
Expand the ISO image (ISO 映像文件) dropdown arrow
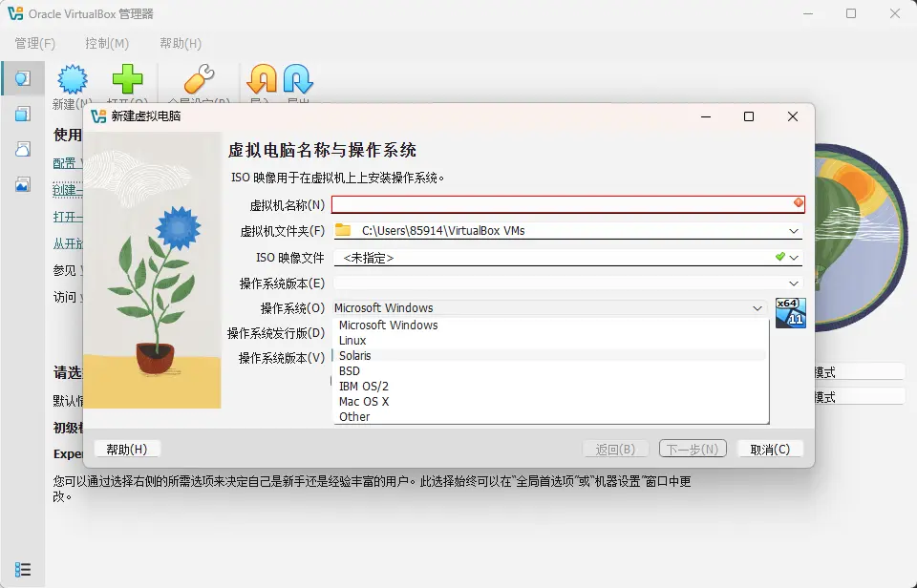(794, 257)
